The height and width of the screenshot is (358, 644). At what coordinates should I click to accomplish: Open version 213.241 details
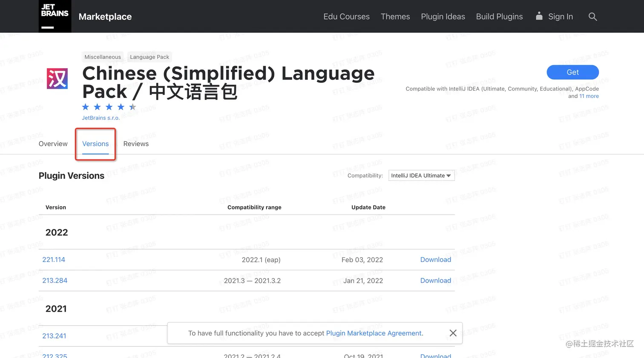tap(54, 336)
